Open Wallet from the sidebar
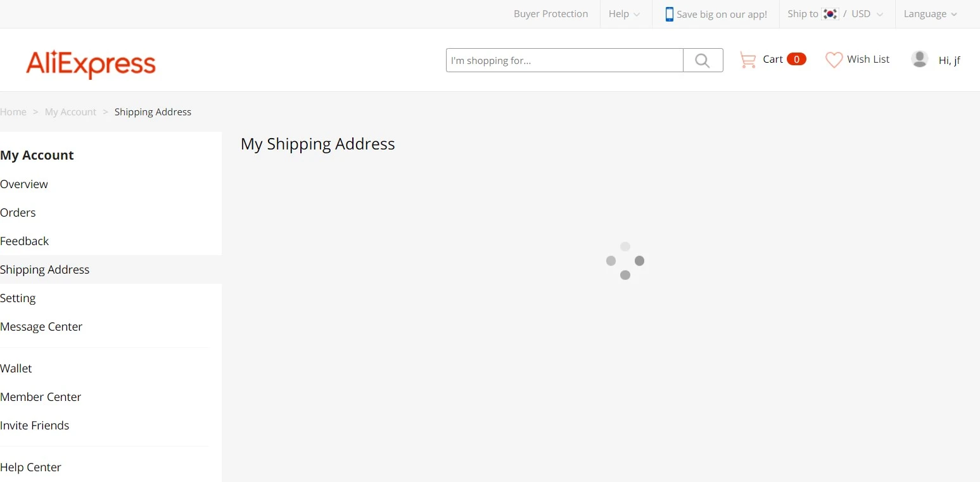980x482 pixels. 16,369
